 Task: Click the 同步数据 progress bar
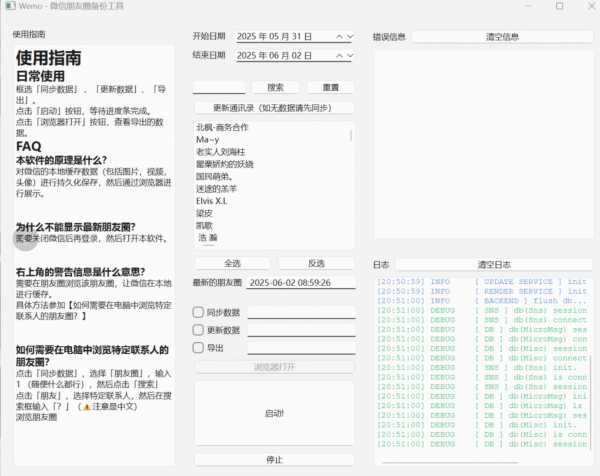pos(302,312)
